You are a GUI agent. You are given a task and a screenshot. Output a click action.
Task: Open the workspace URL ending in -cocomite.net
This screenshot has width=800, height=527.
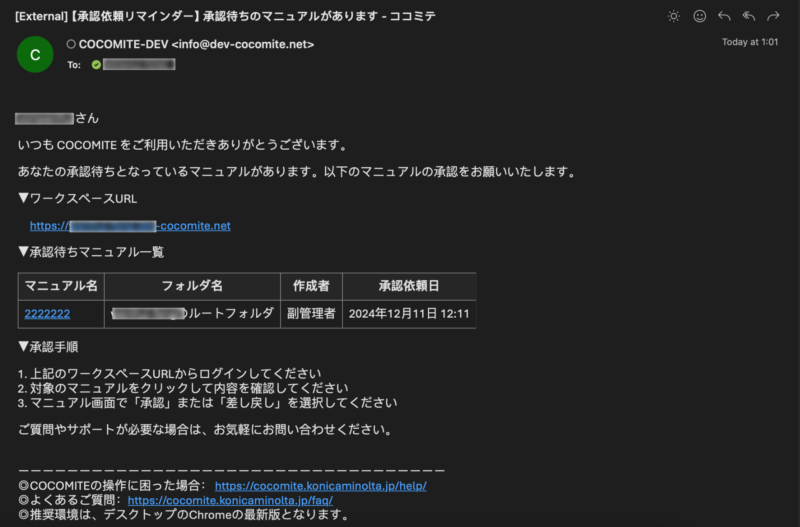[x=130, y=226]
